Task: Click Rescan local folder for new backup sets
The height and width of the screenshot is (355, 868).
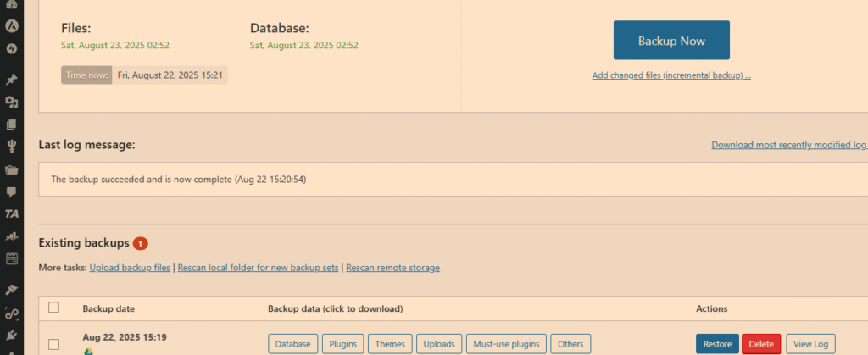Action: [x=258, y=268]
